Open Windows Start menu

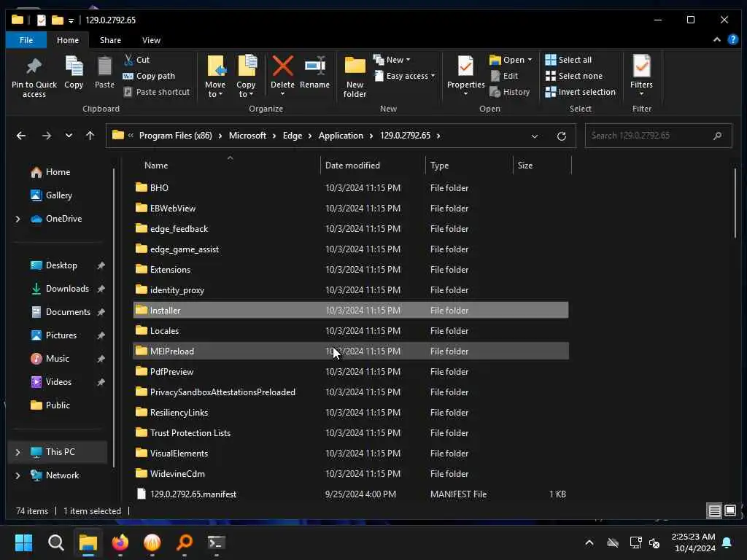click(23, 542)
